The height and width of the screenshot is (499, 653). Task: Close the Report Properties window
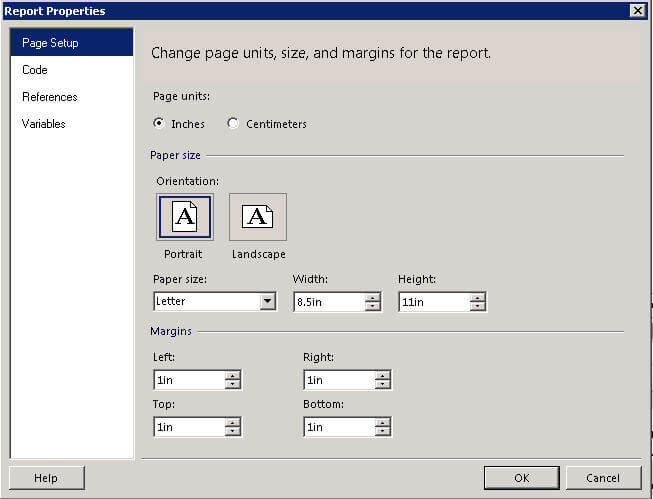(637, 10)
